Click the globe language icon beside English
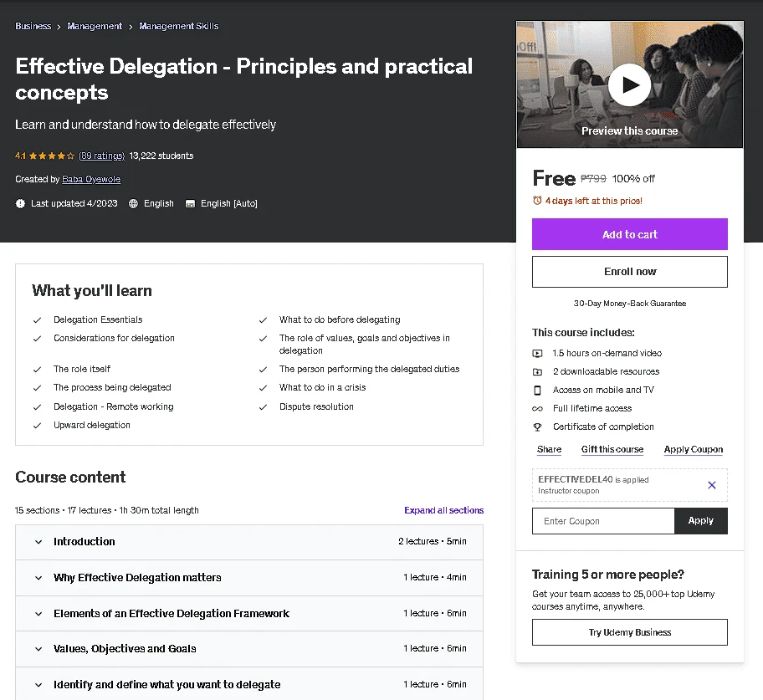 click(133, 203)
